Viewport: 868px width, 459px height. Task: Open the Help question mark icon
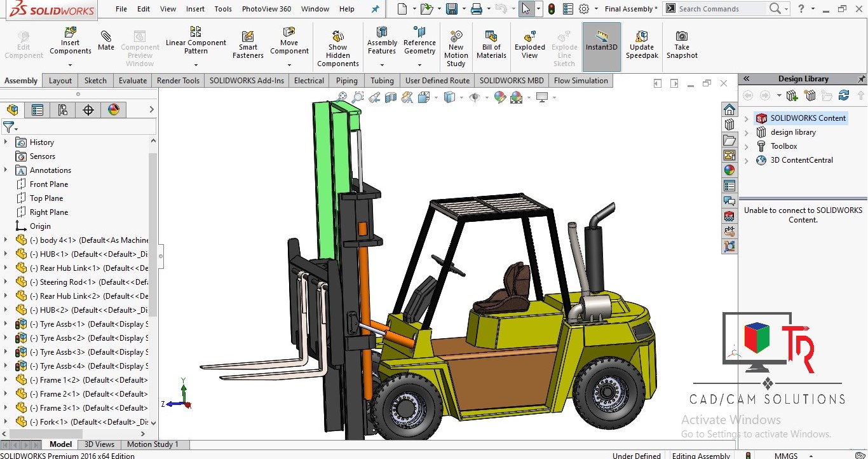click(x=801, y=9)
